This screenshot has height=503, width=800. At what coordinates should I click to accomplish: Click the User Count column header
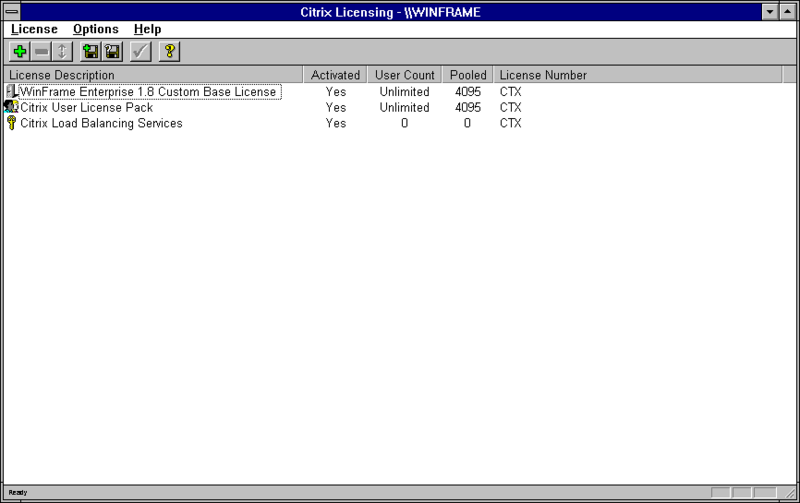pyautogui.click(x=405, y=75)
